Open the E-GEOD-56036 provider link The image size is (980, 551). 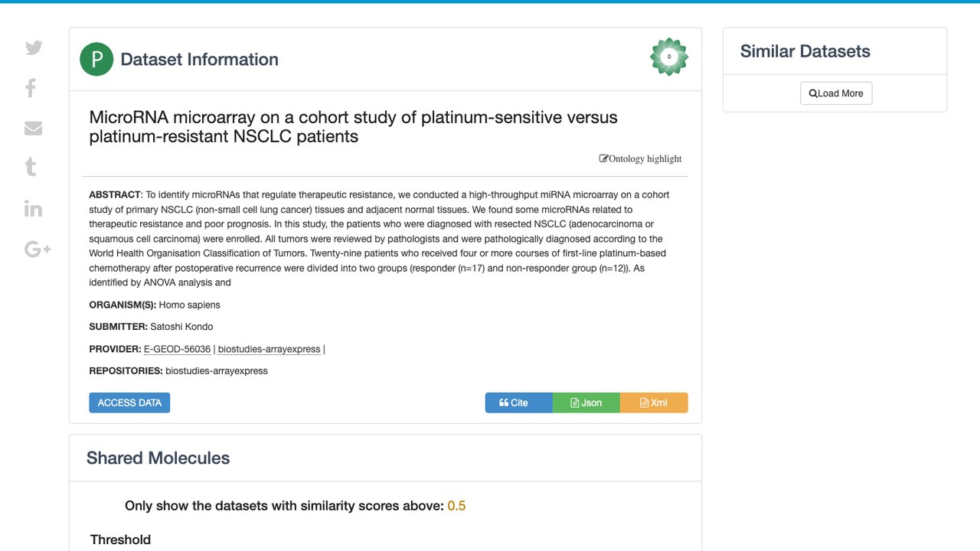click(177, 349)
